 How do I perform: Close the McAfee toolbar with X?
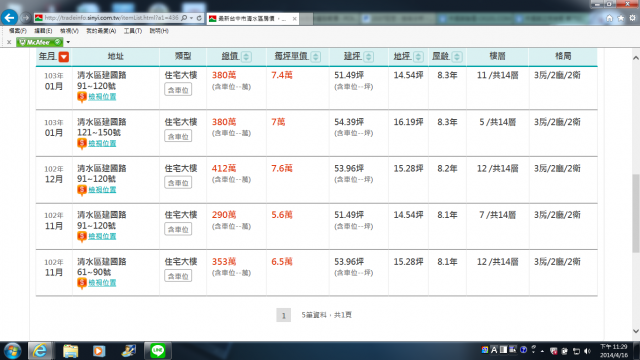point(9,42)
